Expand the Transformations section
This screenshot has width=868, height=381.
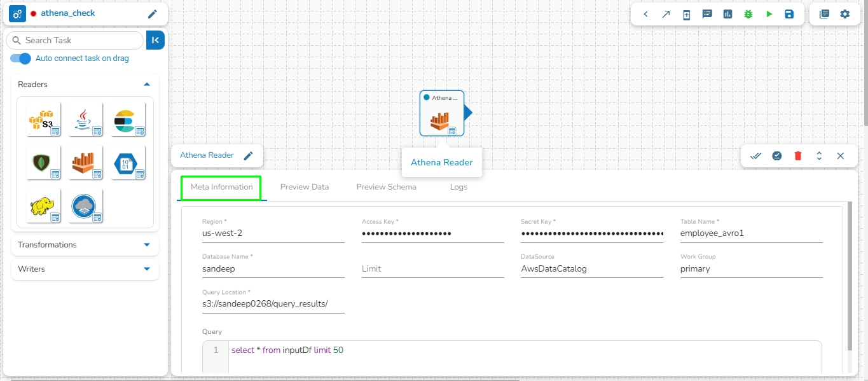coord(147,245)
